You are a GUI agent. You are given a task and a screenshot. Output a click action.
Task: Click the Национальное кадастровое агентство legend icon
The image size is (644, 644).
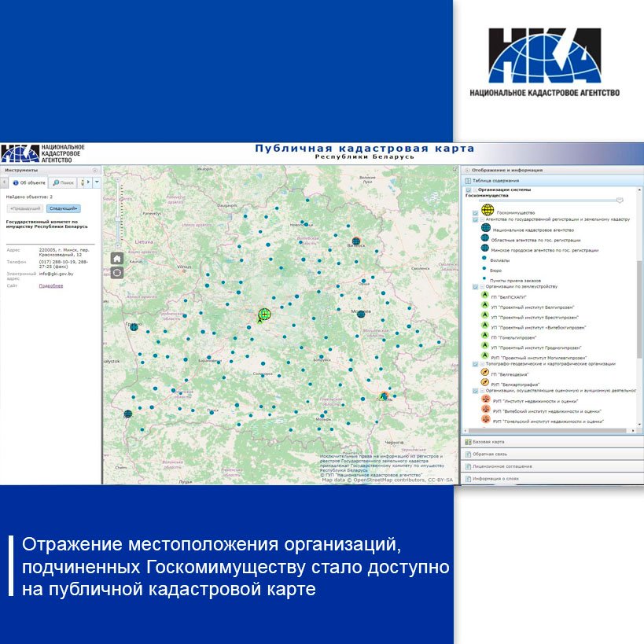[485, 229]
